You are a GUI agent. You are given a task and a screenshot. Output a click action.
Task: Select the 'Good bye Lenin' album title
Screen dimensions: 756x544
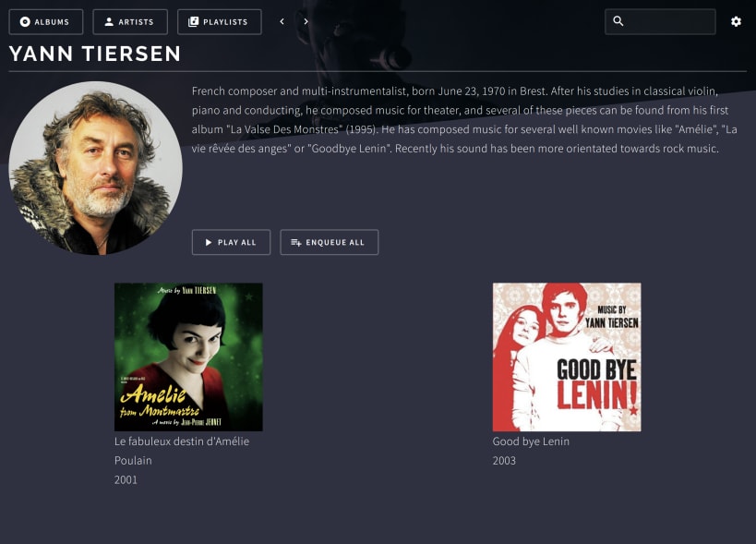[531, 441]
